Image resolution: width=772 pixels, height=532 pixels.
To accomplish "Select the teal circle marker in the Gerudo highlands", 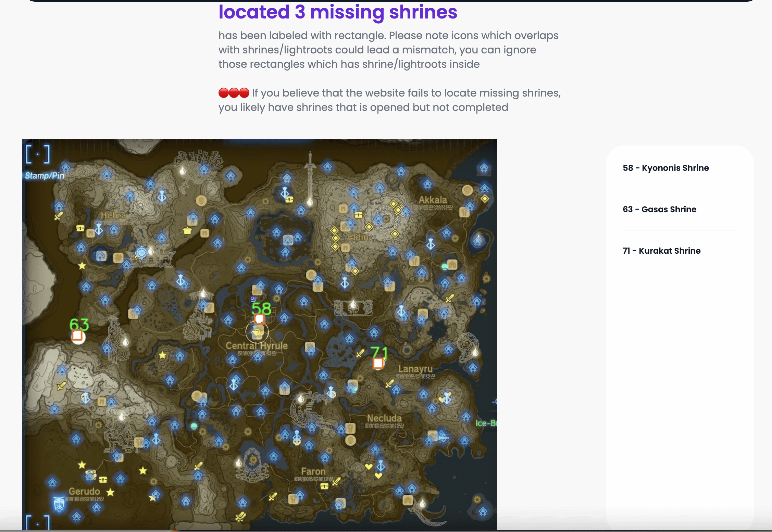I will 194,426.
